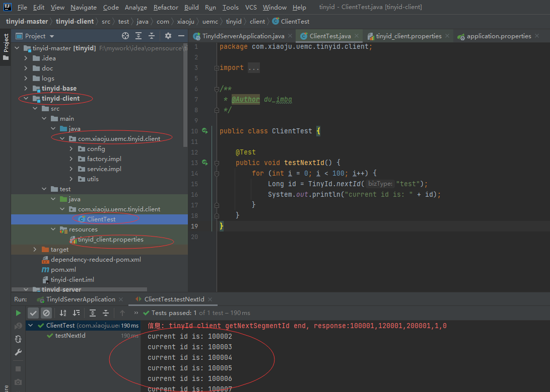Click Project tree horizontal scrollbar

coord(79,289)
